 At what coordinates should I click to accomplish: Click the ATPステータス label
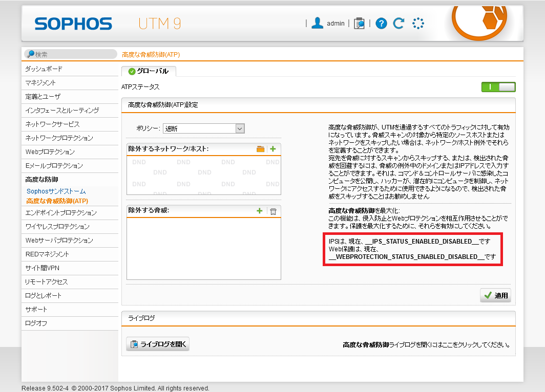coord(140,87)
